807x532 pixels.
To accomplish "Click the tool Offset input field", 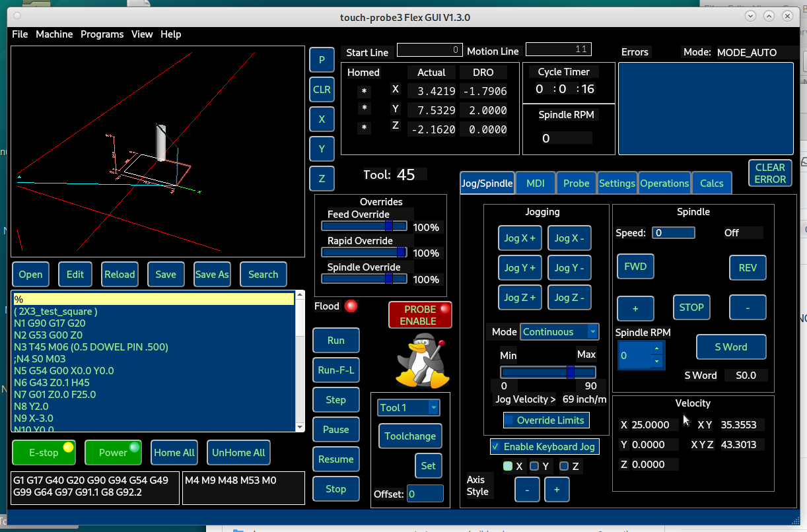I will pyautogui.click(x=425, y=494).
